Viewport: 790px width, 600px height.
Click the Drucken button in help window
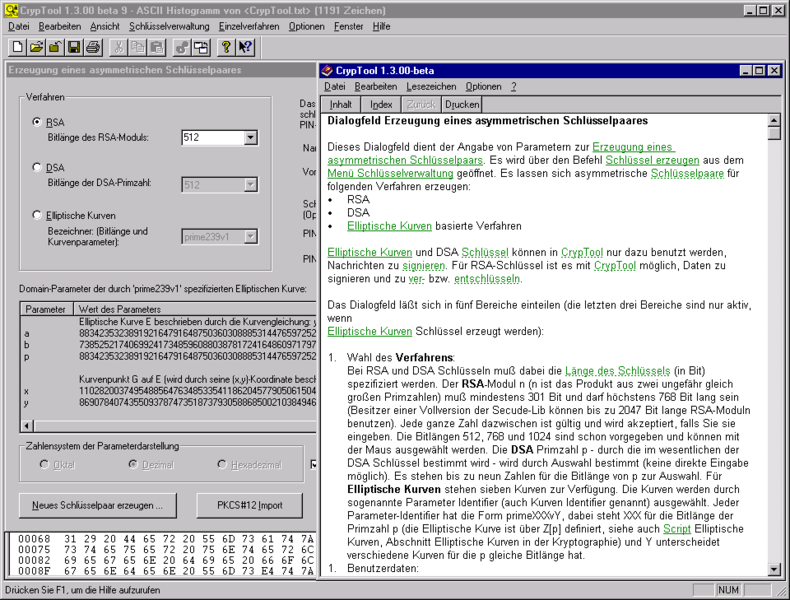point(462,104)
